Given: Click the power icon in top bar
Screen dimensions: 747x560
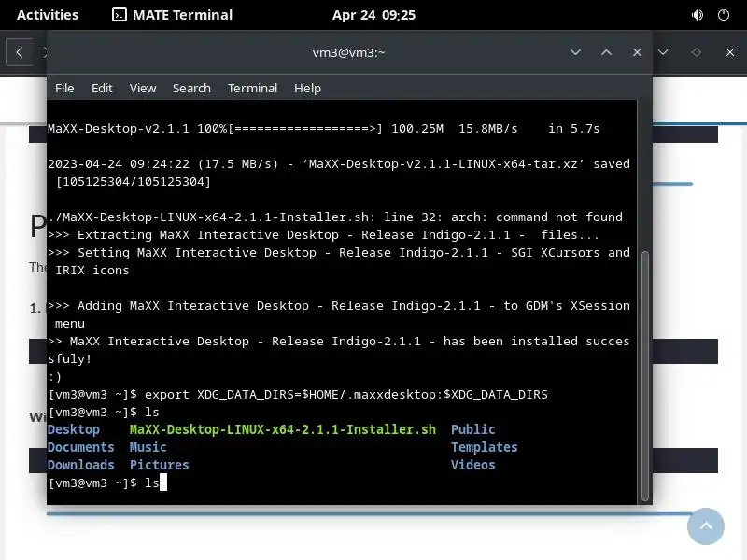Looking at the screenshot, I should click(723, 15).
